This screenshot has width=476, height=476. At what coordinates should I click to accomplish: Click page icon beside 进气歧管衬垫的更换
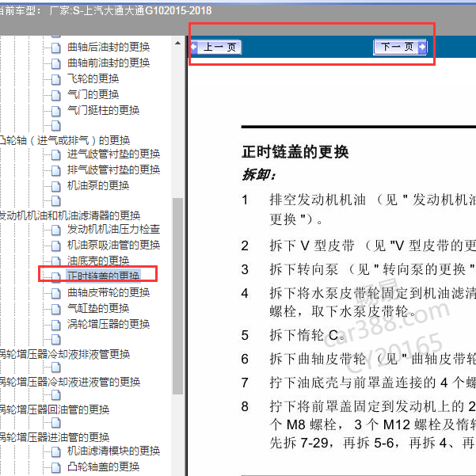coord(56,154)
